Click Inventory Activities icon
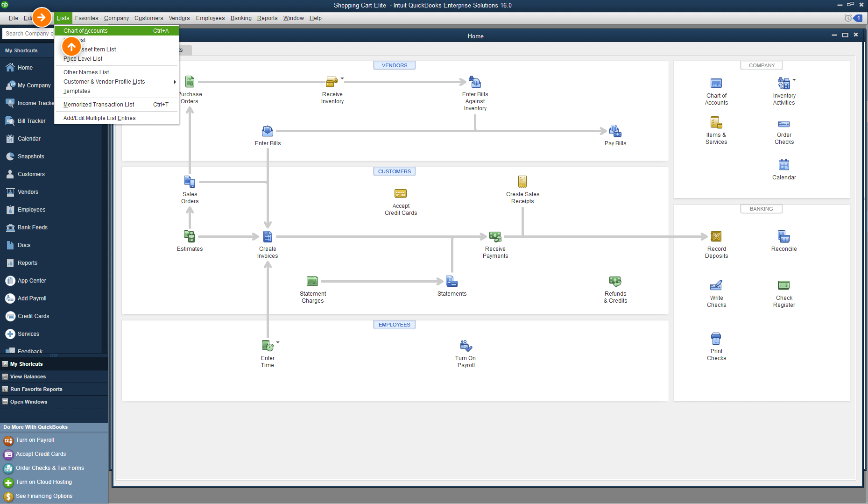The width and height of the screenshot is (868, 504). [x=783, y=83]
